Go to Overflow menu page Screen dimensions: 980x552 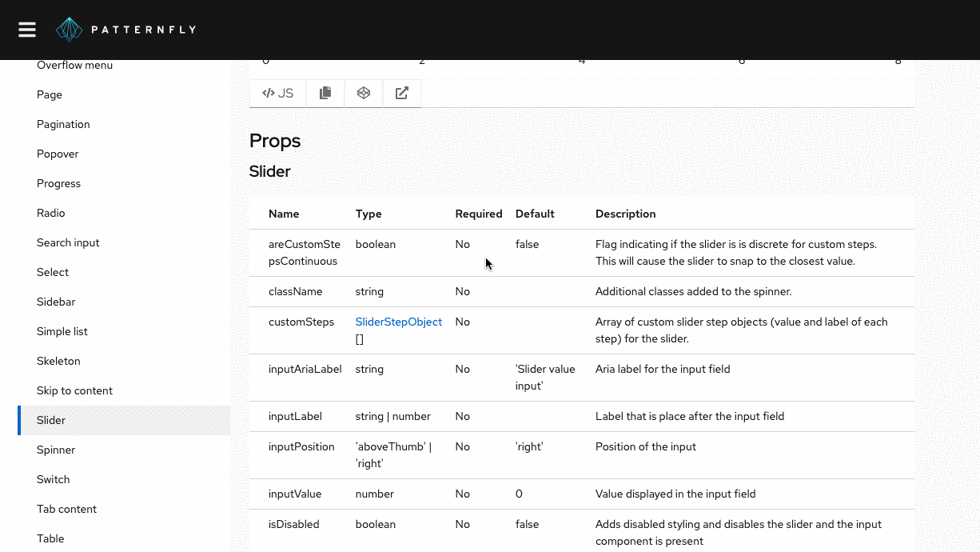(x=74, y=66)
